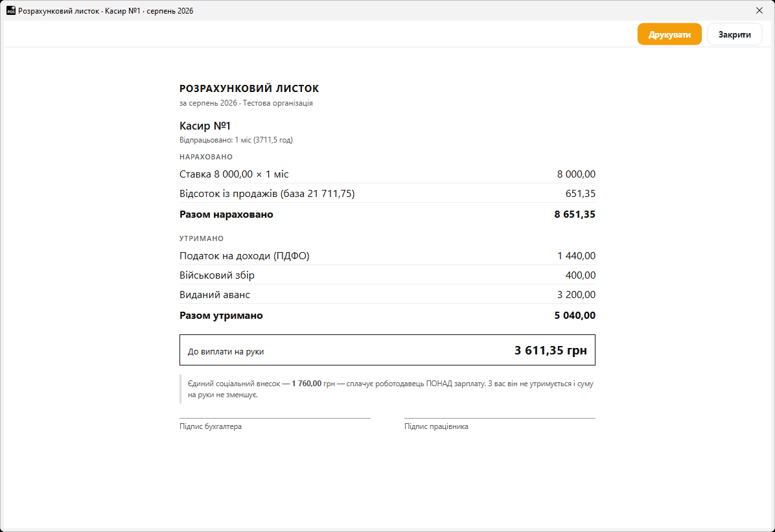Click the window title text in the title bar
This screenshot has width=775, height=532.
(x=106, y=11)
